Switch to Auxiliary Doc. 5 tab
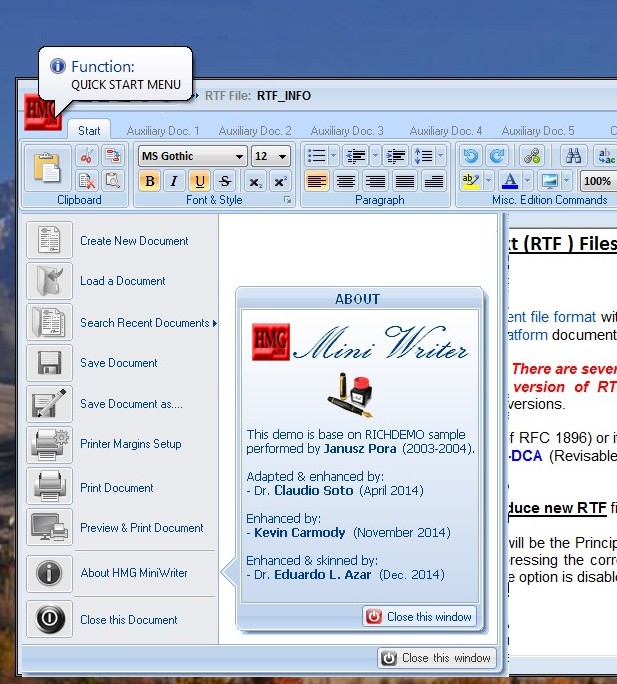The image size is (617, 684). tap(538, 130)
